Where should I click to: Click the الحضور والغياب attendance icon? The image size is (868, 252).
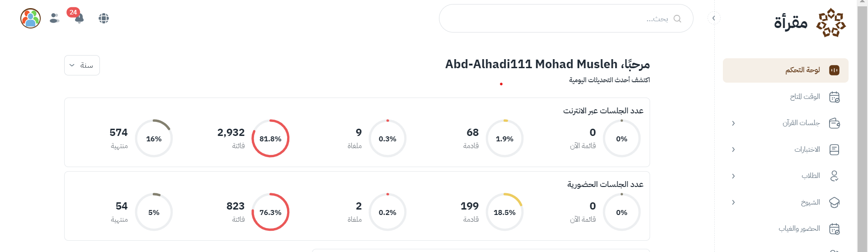coord(834,229)
